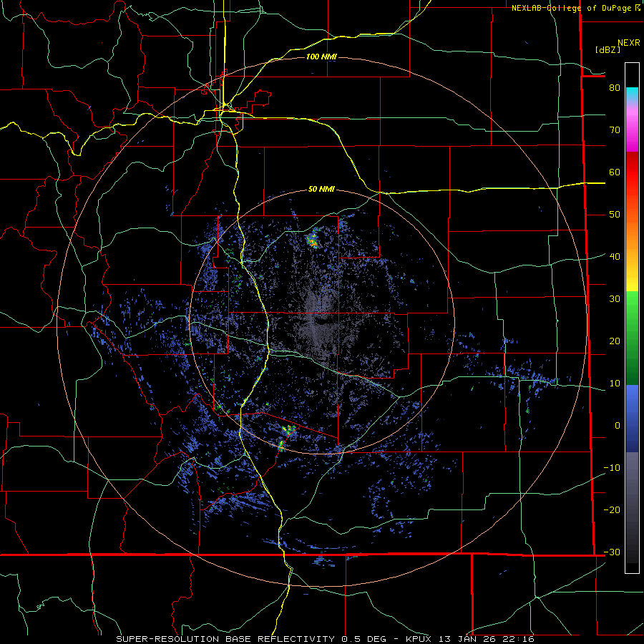This screenshot has height=644, width=644.
Task: Select the -30 value on dBZ scale
Action: click(x=612, y=552)
